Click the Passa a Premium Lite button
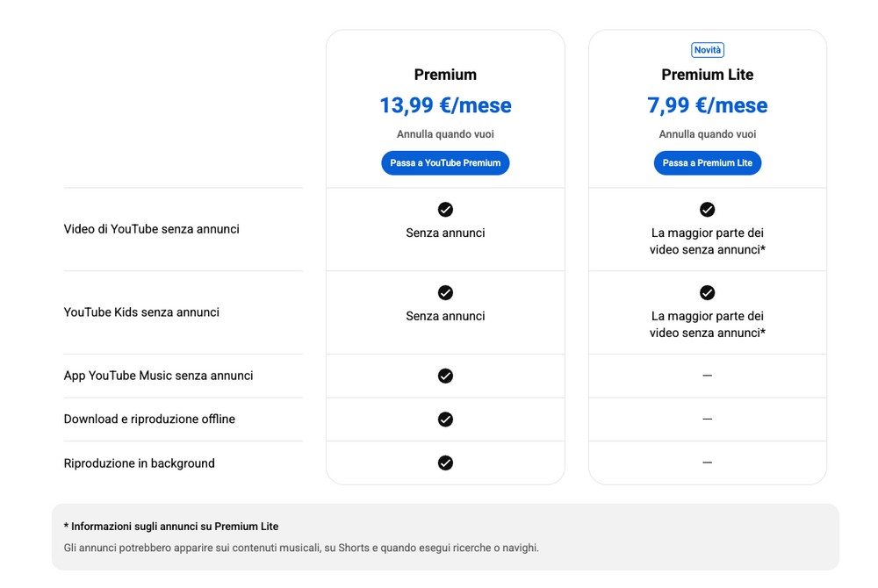Image resolution: width=878 pixels, height=588 pixels. pos(707,163)
